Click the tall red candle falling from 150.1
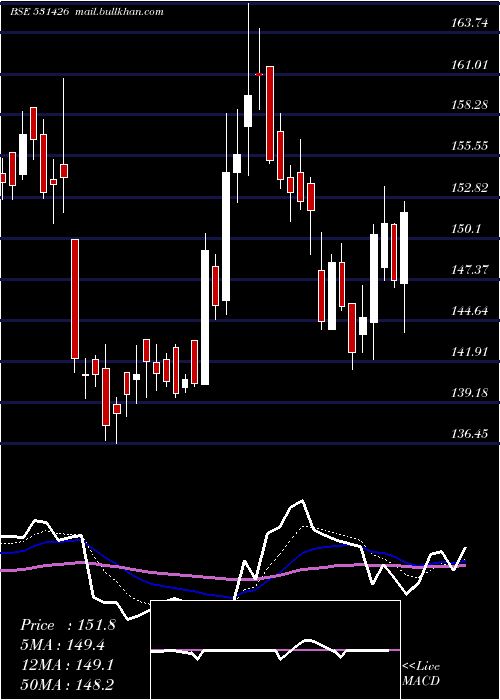The image size is (500, 700). 75,299
